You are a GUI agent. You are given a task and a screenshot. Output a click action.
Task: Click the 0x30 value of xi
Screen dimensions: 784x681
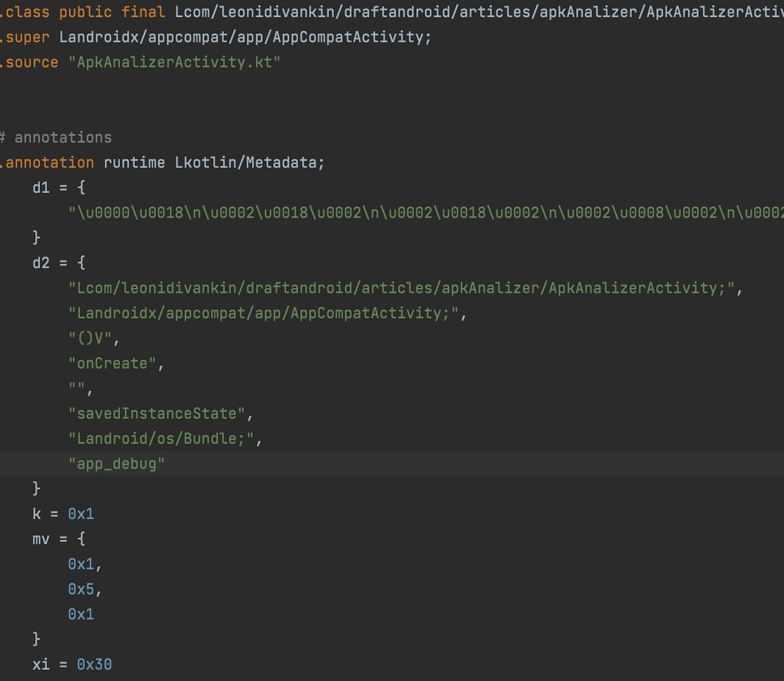tap(94, 664)
